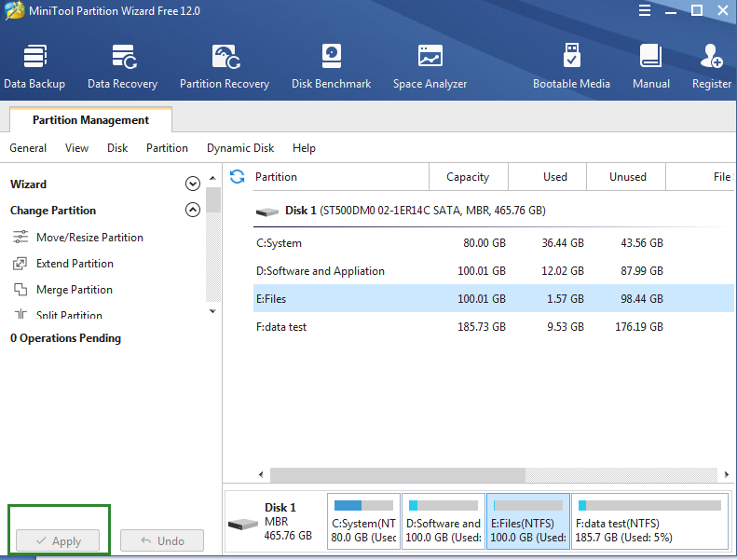Launch Data Recovery

click(123, 67)
